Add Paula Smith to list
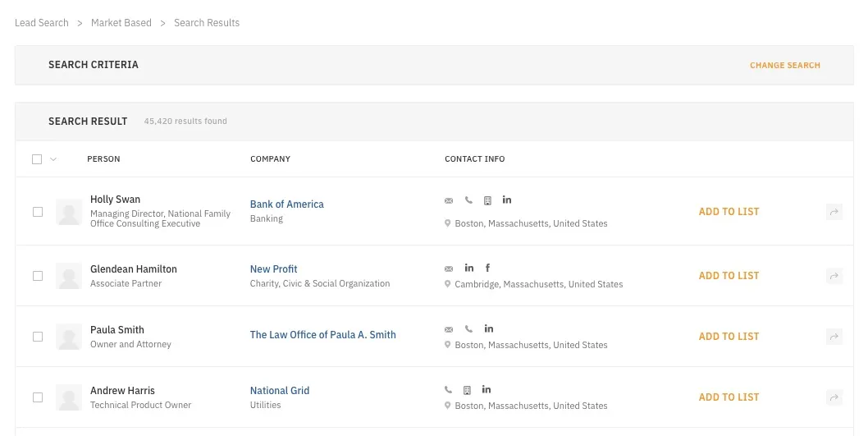 point(729,337)
